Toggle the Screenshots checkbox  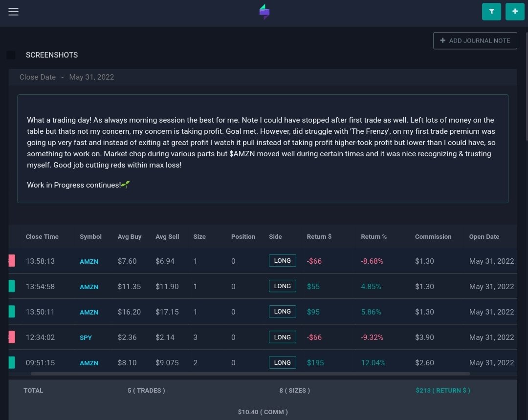point(11,55)
